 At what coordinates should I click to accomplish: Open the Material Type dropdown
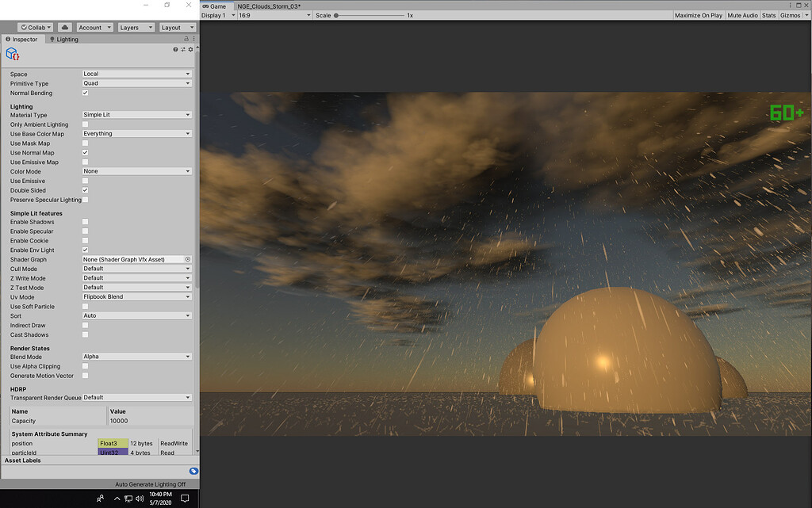[136, 114]
